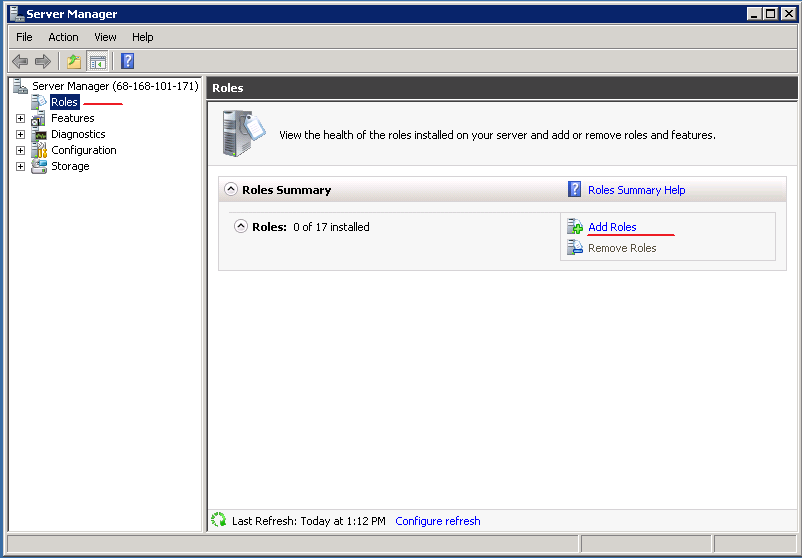Minimize the Server Manager window
Image resolution: width=802 pixels, height=558 pixels.
[754, 14]
